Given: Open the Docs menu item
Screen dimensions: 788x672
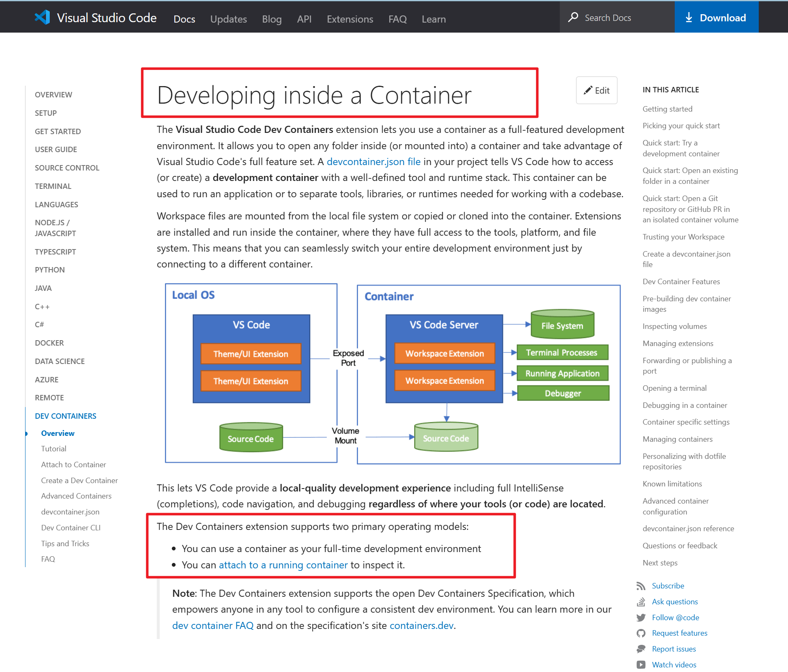Looking at the screenshot, I should pos(184,19).
